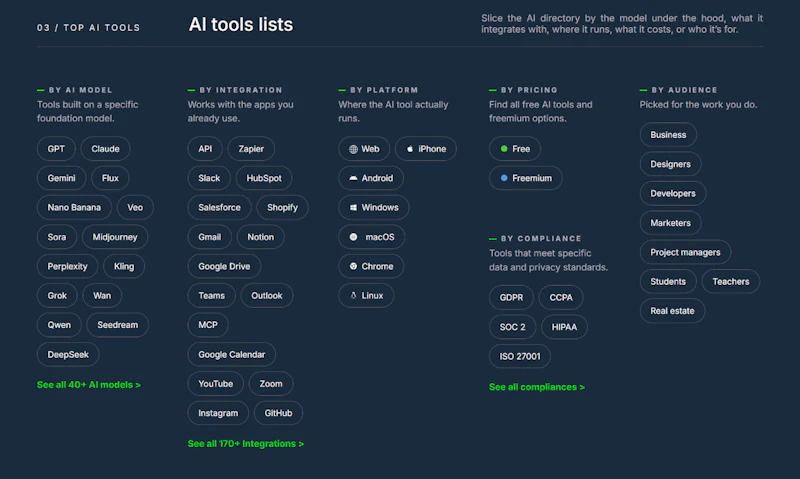Viewport: 800px width, 479px height.
Task: Click the green dot beside Free
Action: tap(504, 149)
